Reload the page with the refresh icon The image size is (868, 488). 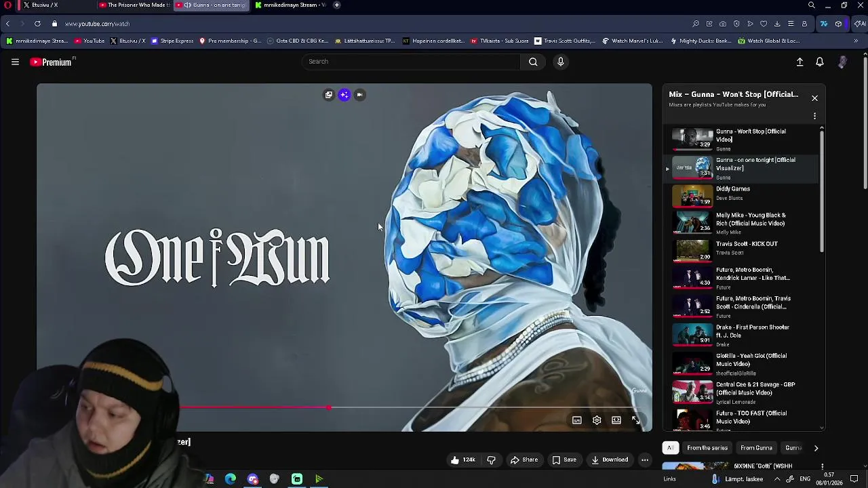37,24
